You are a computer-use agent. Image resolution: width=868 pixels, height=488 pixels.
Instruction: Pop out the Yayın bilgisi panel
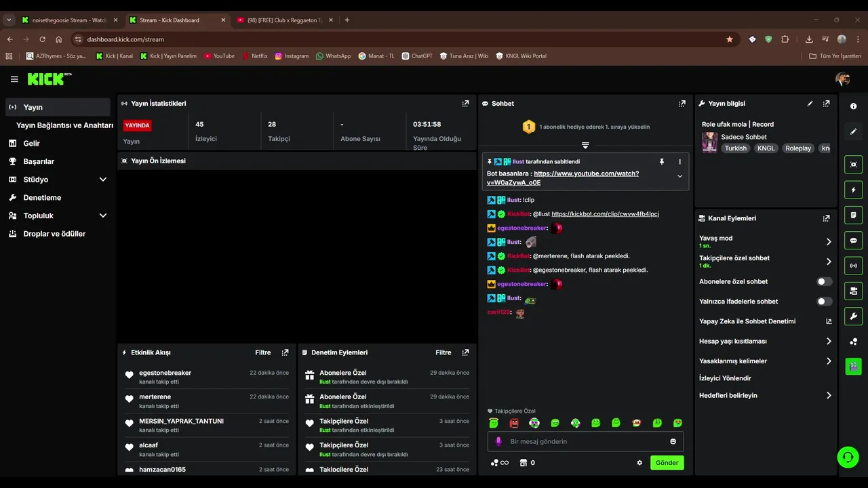coord(826,104)
